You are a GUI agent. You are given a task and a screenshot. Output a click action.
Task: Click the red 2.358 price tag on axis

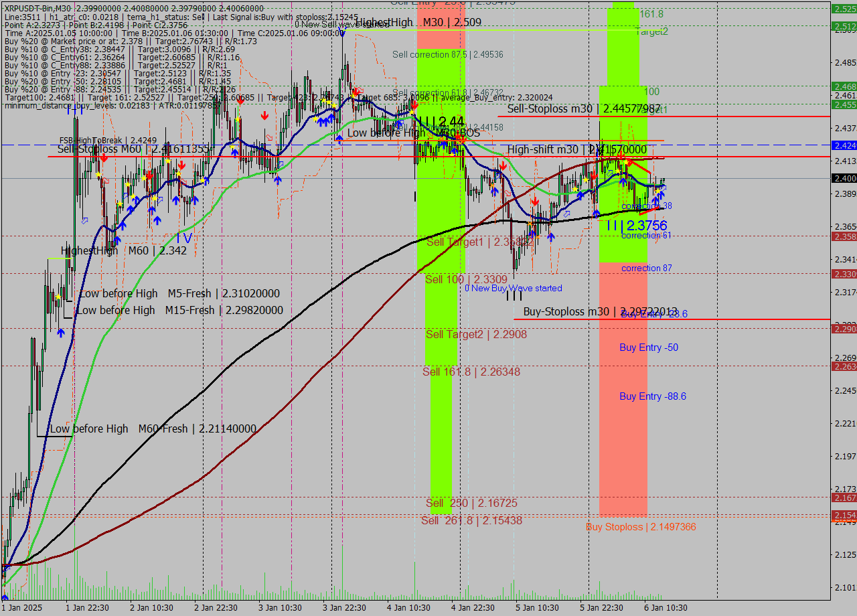pyautogui.click(x=844, y=236)
